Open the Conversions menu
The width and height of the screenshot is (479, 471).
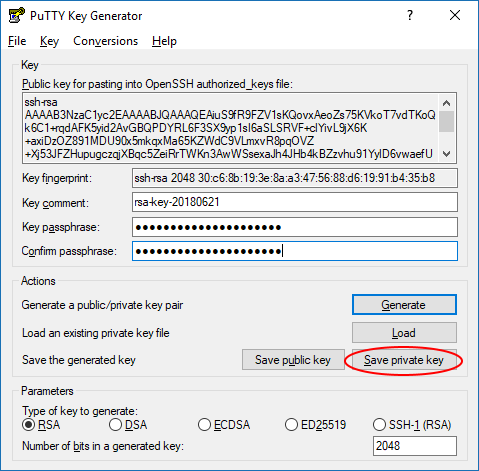(x=105, y=41)
